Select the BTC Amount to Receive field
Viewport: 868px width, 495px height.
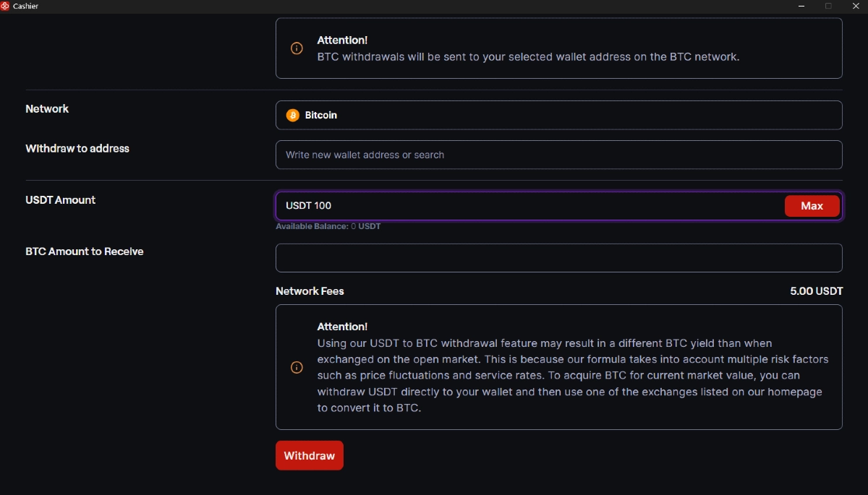[558, 258]
